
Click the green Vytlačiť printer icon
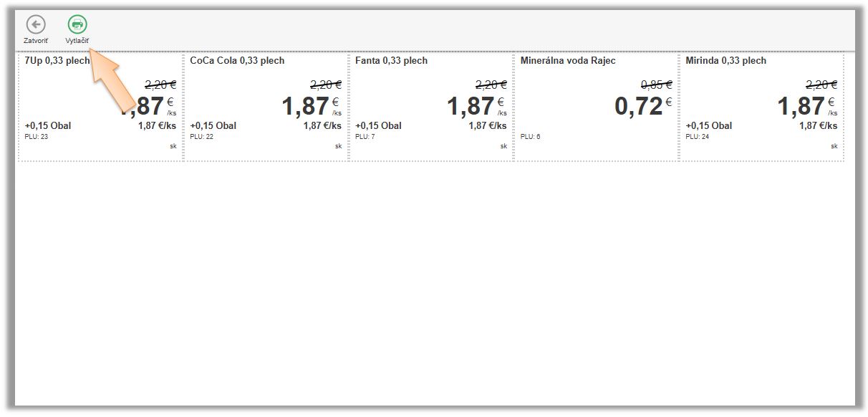pos(77,24)
